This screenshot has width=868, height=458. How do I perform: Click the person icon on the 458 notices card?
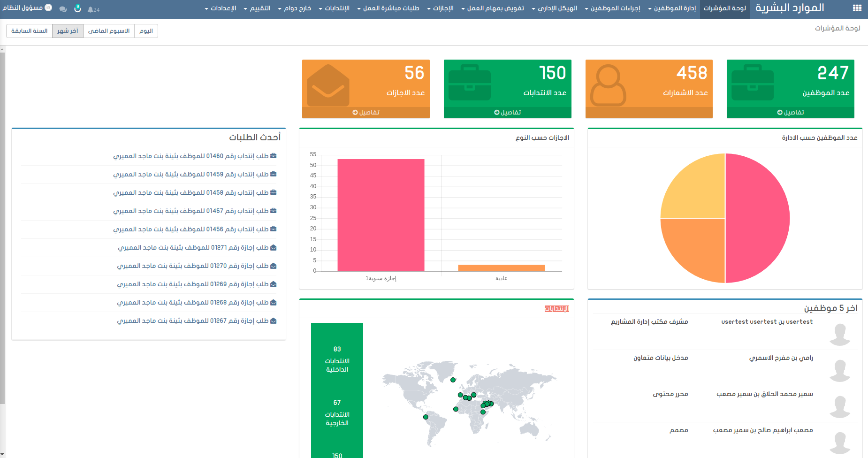pyautogui.click(x=608, y=85)
